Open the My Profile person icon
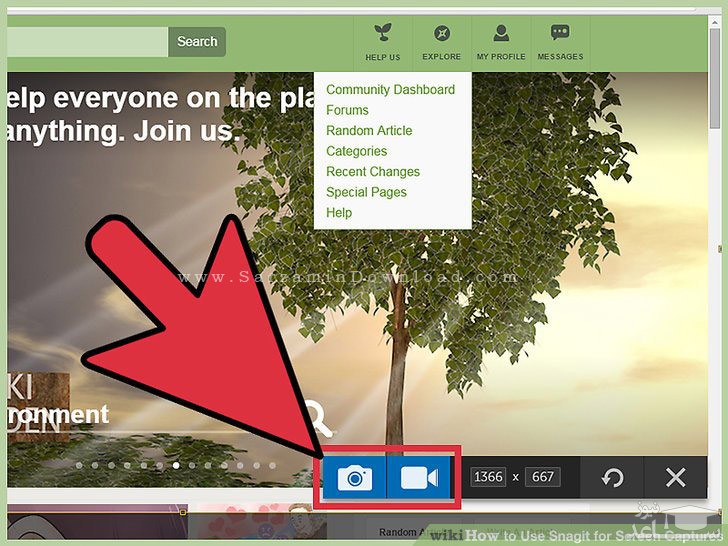This screenshot has width=728, height=546. point(501,34)
